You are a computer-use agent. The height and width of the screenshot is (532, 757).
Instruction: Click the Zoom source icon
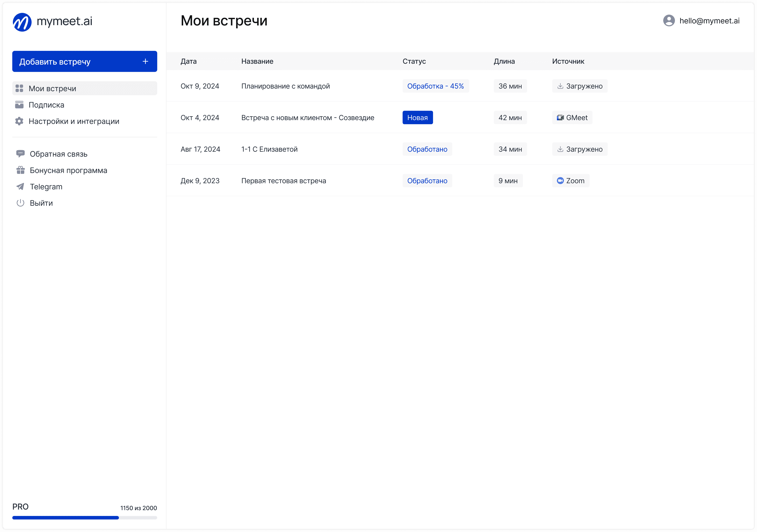click(x=560, y=181)
